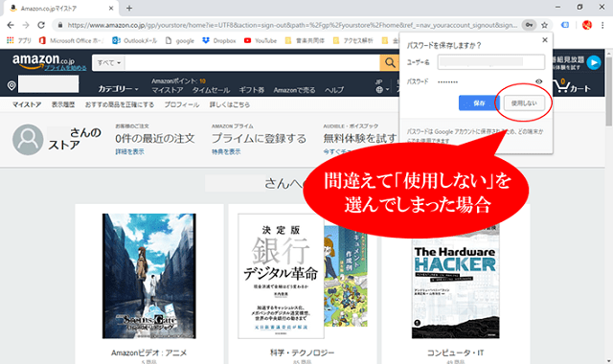Click the page vertical scrollbar thumb
613x364 pixels.
(x=609, y=92)
